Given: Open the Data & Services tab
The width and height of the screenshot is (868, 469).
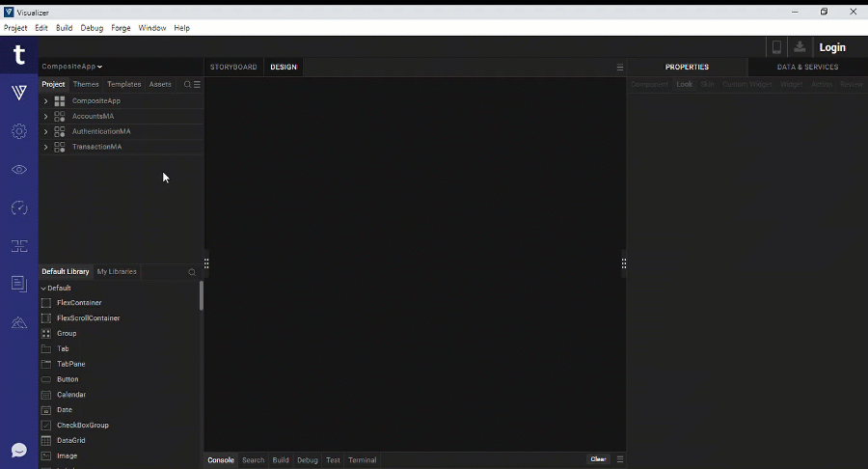Looking at the screenshot, I should coord(807,68).
